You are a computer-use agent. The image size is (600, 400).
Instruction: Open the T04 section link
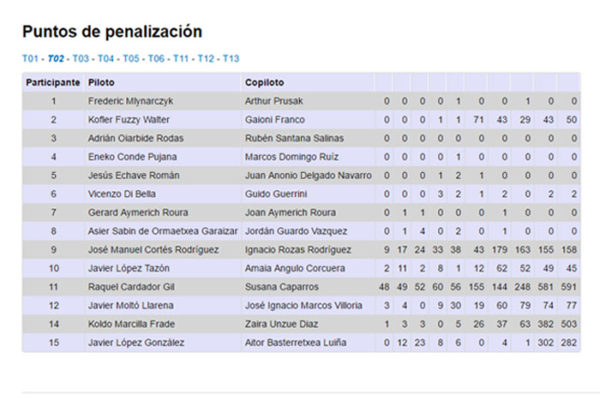point(107,59)
